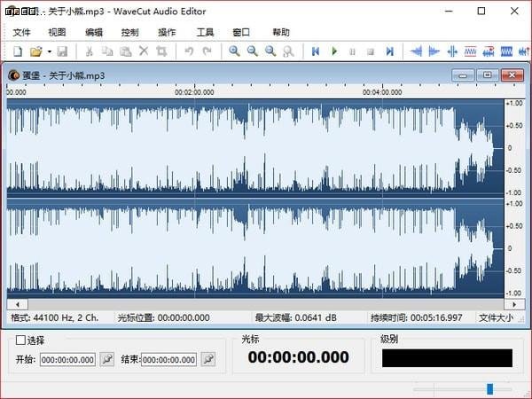Image resolution: width=532 pixels, height=399 pixels.
Task: Open the 视图 menu
Action: pos(57,32)
